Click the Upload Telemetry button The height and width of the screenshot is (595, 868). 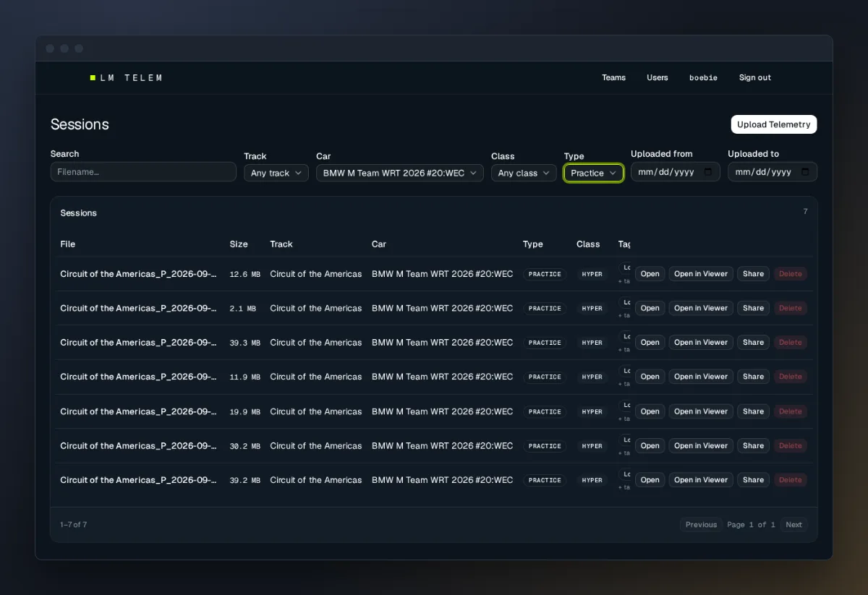coord(774,124)
